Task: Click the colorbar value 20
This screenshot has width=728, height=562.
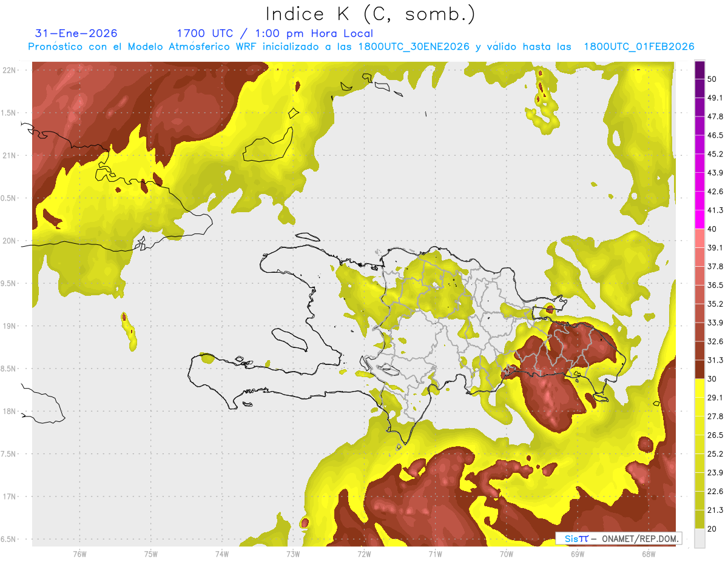Action: point(712,529)
